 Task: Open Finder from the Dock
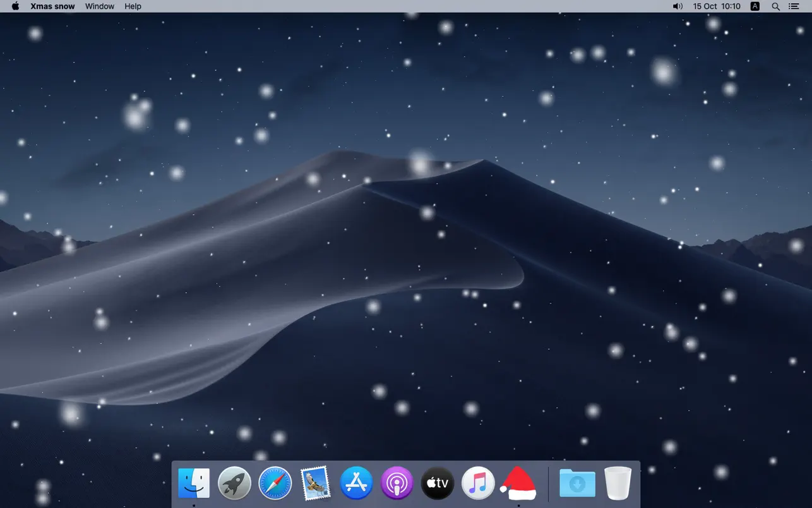(x=194, y=483)
